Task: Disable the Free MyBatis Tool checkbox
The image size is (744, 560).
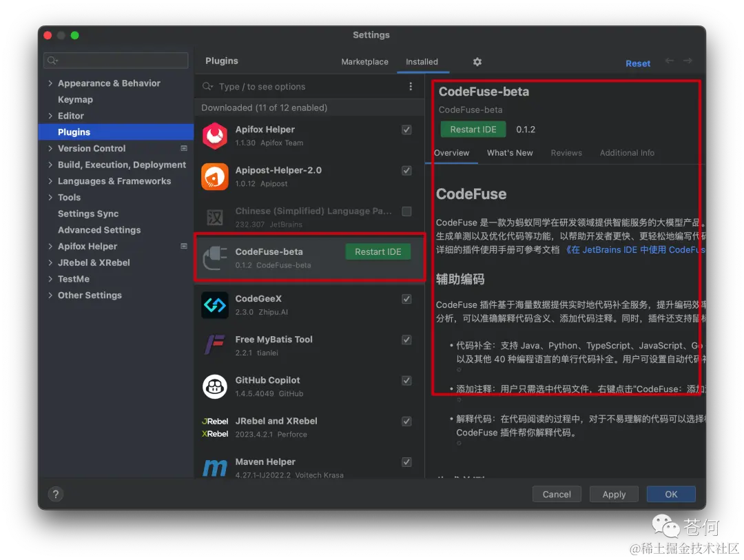Action: [406, 340]
